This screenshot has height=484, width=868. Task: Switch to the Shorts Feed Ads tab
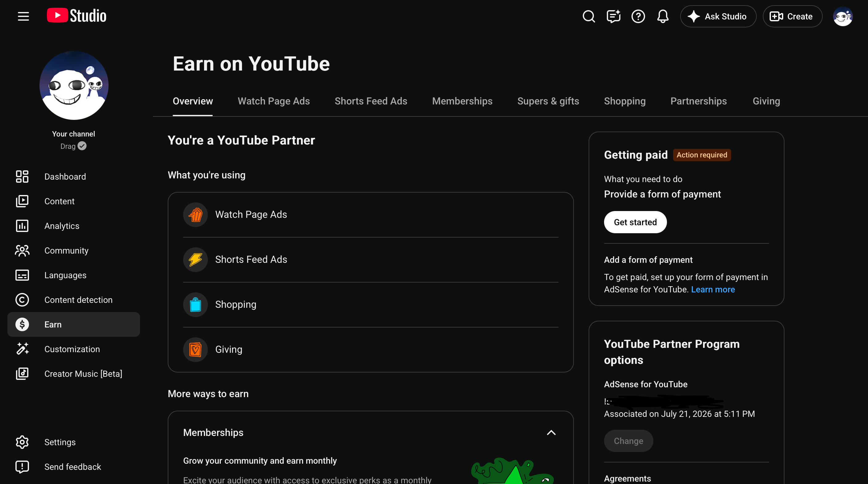[371, 101]
